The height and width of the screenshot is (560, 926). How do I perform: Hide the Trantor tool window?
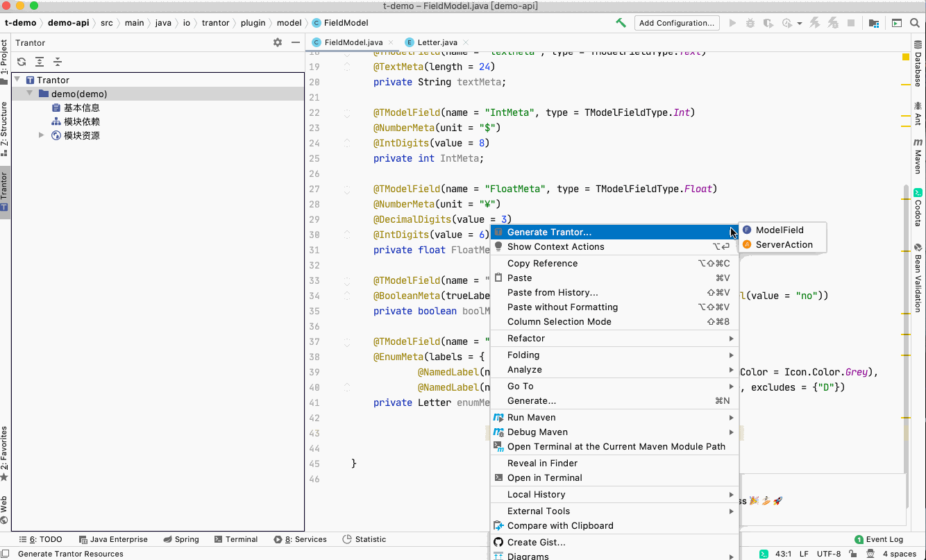[296, 42]
